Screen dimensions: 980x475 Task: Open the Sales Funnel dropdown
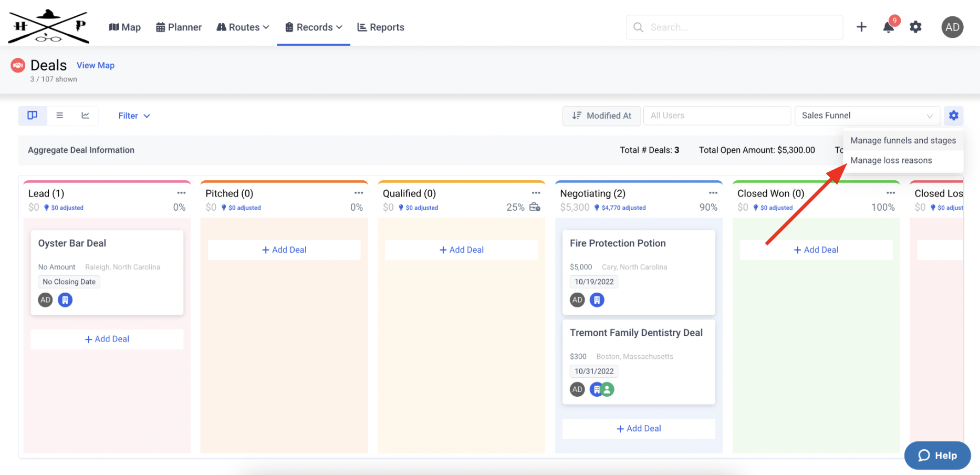pyautogui.click(x=867, y=116)
